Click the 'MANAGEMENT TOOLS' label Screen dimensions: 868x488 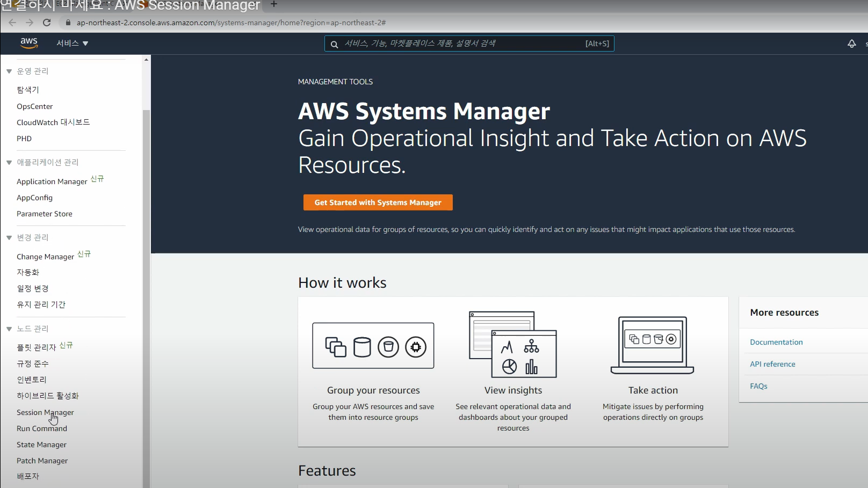point(335,82)
